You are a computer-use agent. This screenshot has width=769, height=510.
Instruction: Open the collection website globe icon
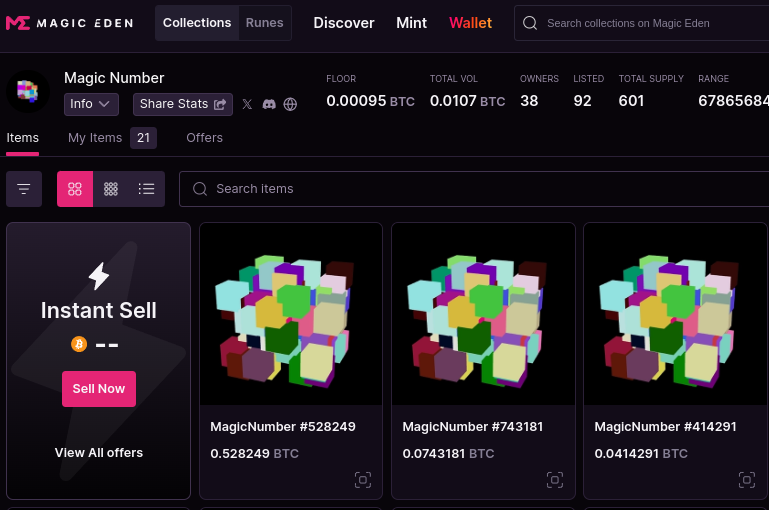coord(290,104)
